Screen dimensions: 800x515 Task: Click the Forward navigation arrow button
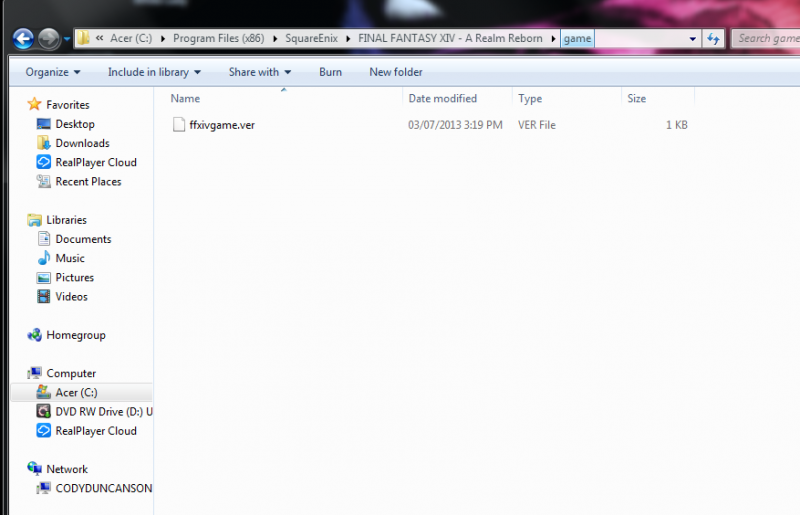pyautogui.click(x=49, y=38)
